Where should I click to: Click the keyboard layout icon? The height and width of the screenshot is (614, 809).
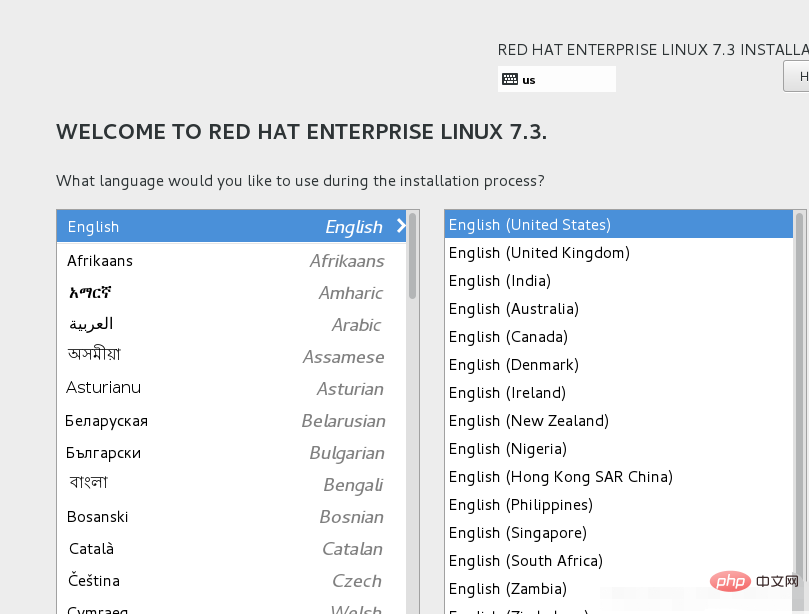[x=510, y=79]
